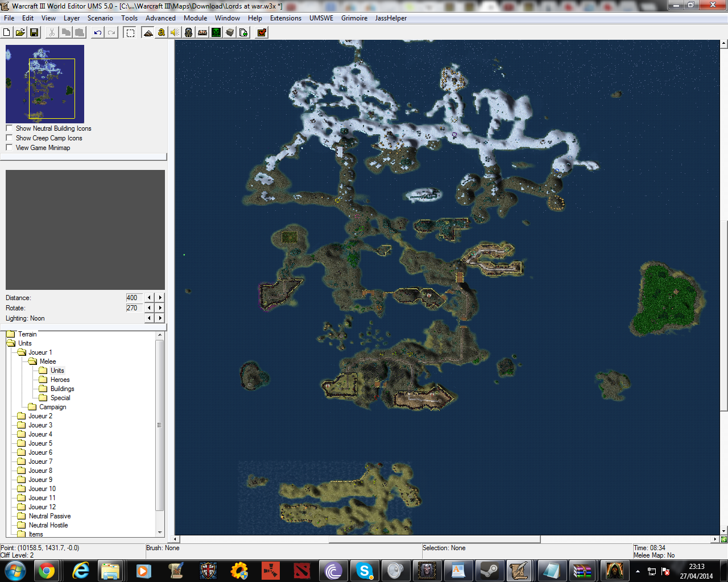Screen dimensions: 728x582
Task: Click the Paste toolbar icon
Action: point(80,32)
